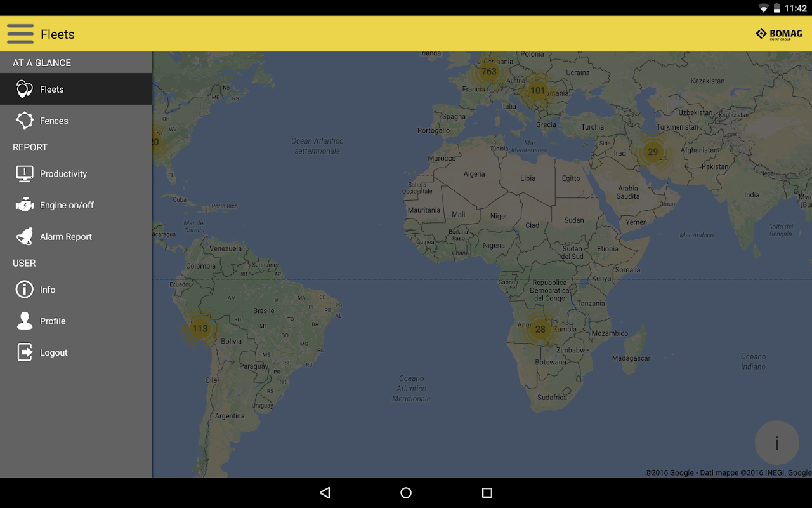The image size is (812, 508).
Task: Tap the Android recent apps button
Action: coord(487,493)
